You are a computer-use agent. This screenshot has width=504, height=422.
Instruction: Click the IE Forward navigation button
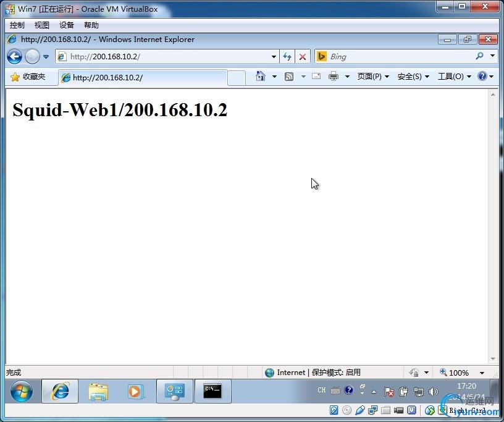point(32,57)
